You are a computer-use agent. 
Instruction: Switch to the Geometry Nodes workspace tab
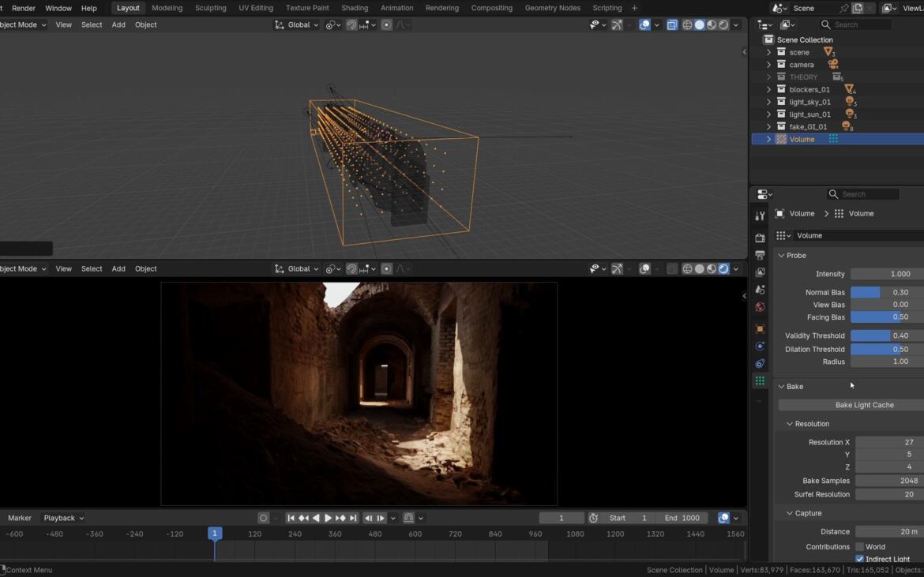tap(553, 8)
